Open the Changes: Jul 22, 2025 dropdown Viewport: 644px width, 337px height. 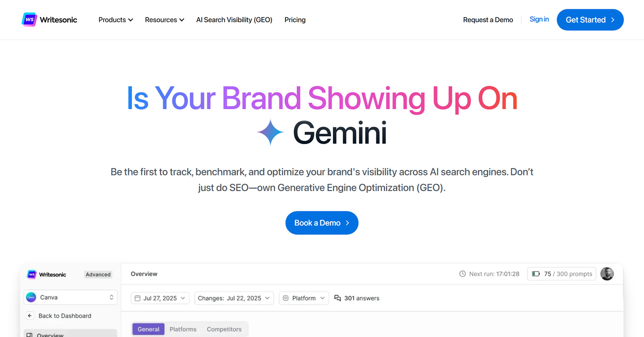tap(234, 298)
